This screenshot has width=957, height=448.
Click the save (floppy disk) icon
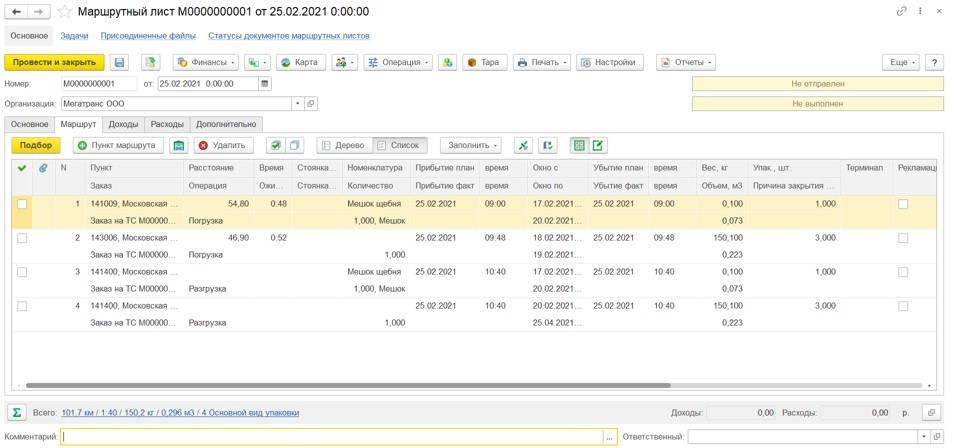pyautogui.click(x=119, y=62)
